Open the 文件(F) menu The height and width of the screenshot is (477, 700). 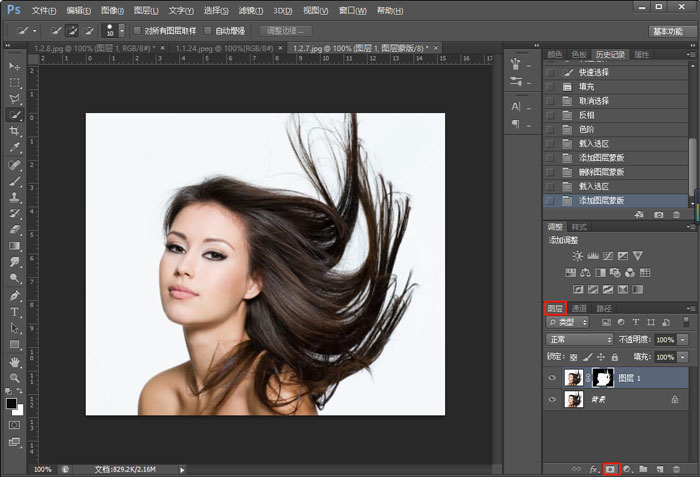[x=44, y=11]
